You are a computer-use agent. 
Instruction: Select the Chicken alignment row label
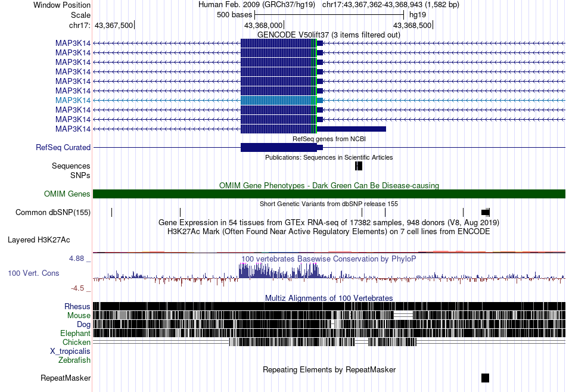[76, 342]
